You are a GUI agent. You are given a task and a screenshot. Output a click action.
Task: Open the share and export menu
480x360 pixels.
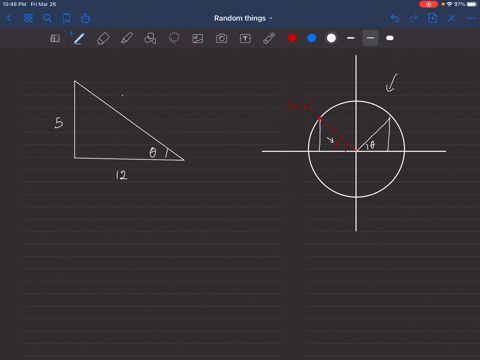point(86,18)
